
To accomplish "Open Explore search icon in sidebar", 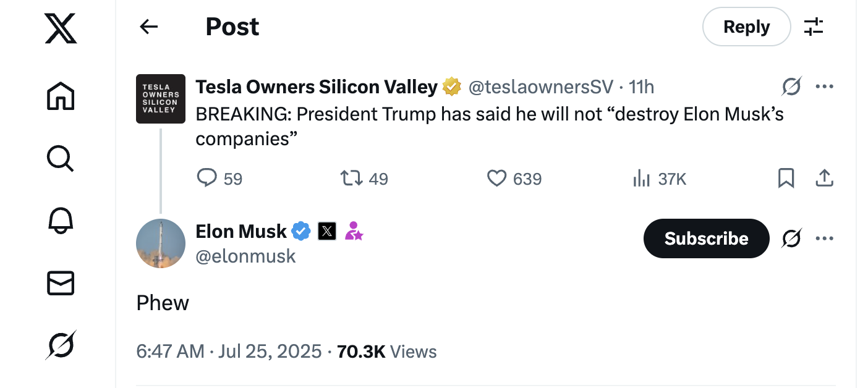I will [x=61, y=158].
